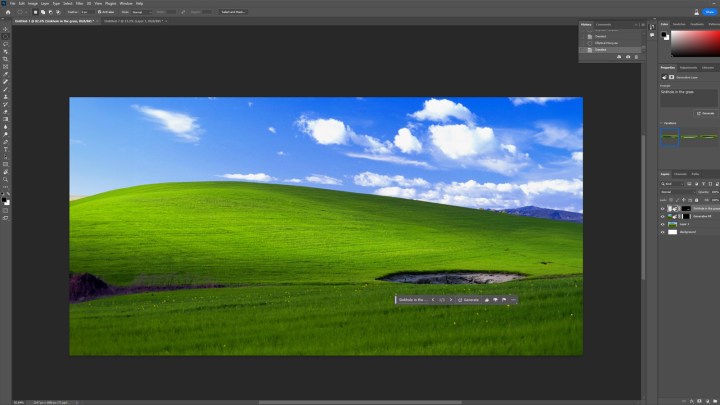
Task: Select the Elliptical Marquee tool in toolbox
Action: coord(6,36)
